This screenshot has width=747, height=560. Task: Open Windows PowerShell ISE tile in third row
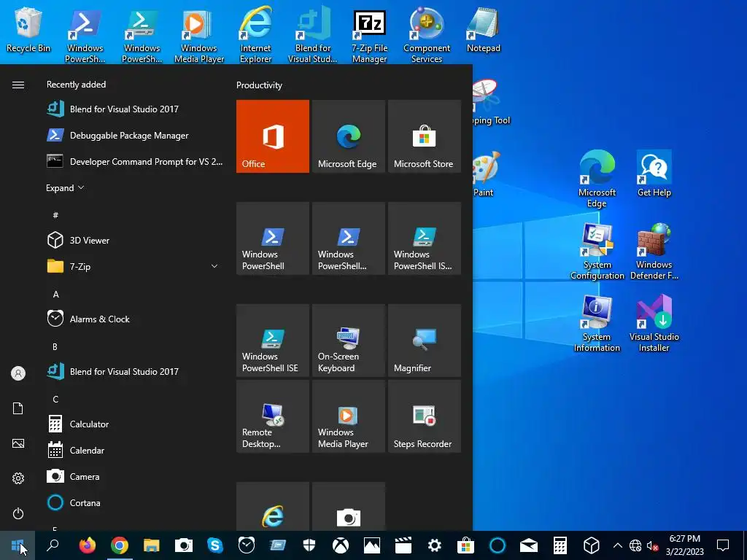[x=273, y=341]
